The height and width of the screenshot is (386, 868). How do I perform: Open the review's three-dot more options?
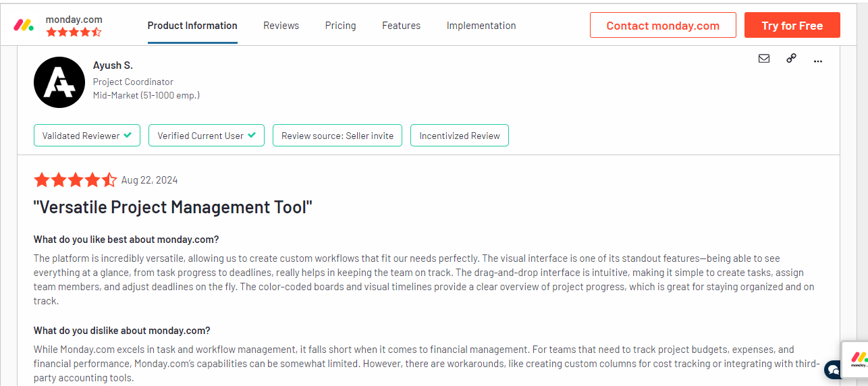pos(818,61)
